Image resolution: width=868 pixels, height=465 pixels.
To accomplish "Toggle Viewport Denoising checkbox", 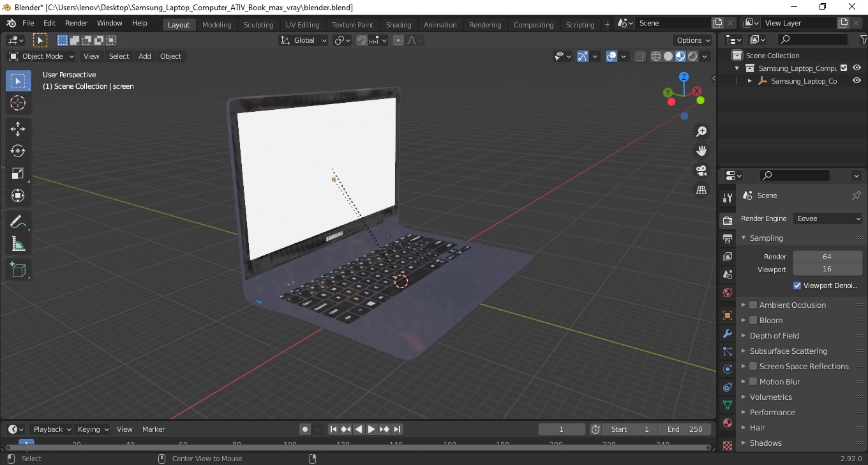I will [797, 286].
